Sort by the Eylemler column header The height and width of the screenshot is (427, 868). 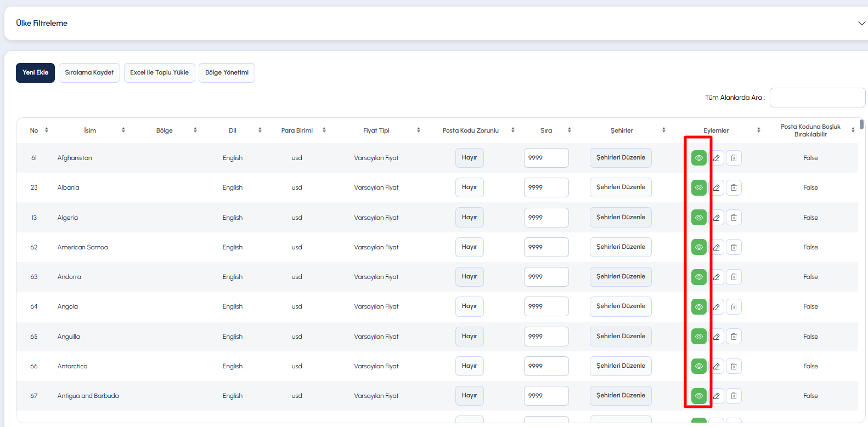pyautogui.click(x=759, y=130)
